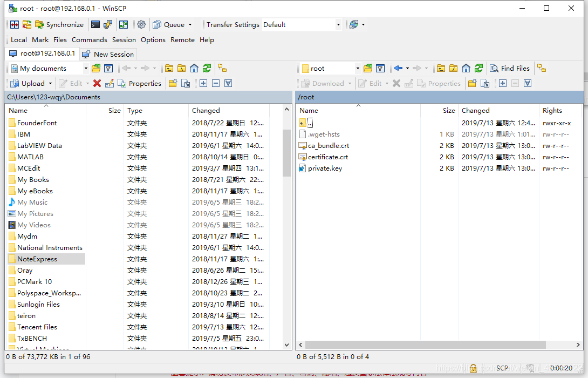Image resolution: width=588 pixels, height=378 pixels.
Task: Select the remote parent directory entry
Action: (x=306, y=123)
